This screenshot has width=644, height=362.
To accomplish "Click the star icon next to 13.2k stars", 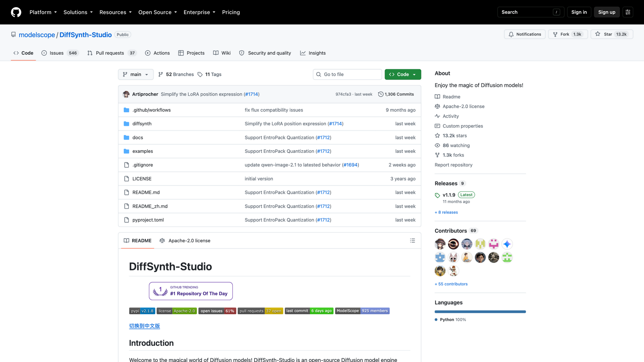I will tap(437, 135).
